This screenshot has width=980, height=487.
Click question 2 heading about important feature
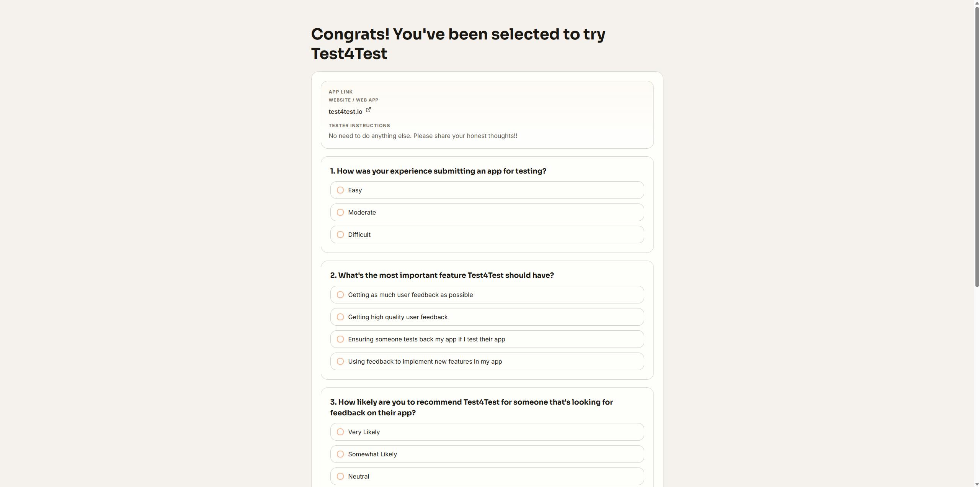click(442, 275)
